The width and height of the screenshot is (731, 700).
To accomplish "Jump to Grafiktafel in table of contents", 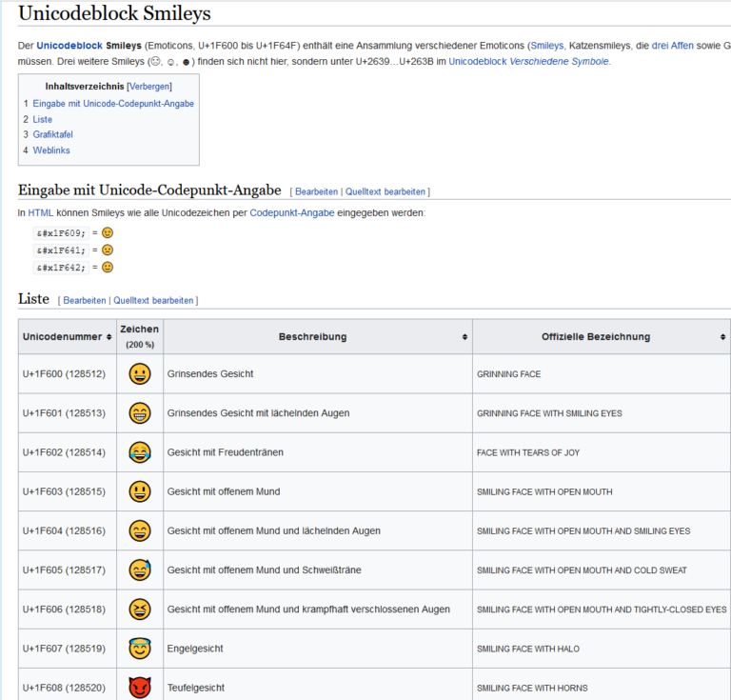I will [52, 134].
